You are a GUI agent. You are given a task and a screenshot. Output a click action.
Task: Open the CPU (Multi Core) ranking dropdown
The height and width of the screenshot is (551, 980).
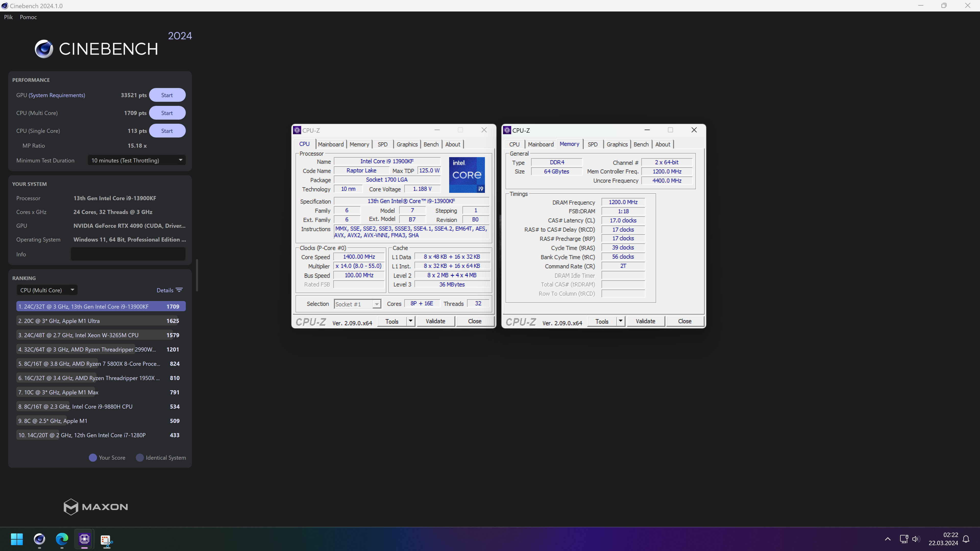click(47, 290)
